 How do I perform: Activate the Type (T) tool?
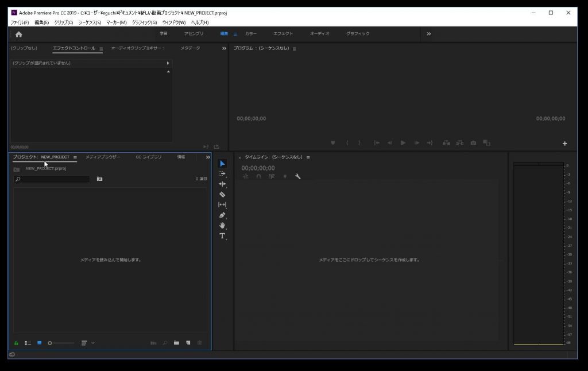(222, 236)
